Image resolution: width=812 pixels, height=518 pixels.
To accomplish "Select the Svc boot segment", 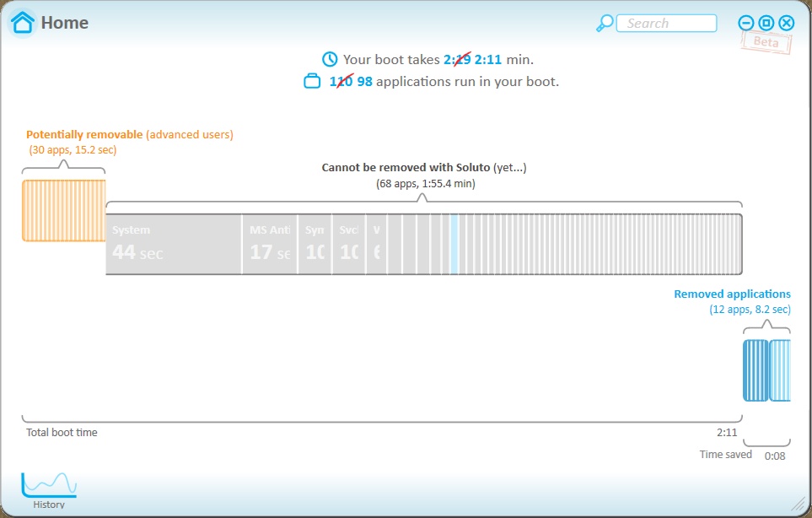I will pos(349,244).
